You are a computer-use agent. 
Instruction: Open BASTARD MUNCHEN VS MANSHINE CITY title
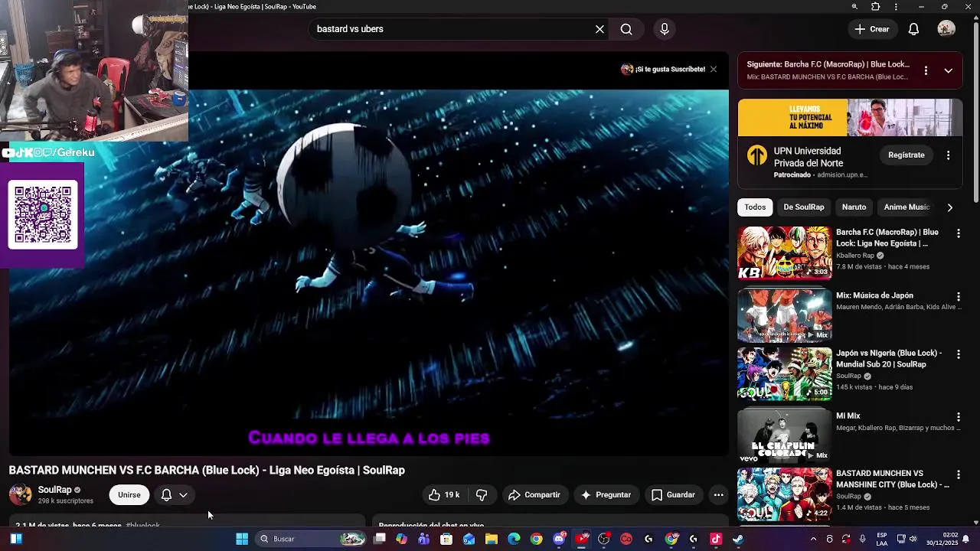coord(892,479)
